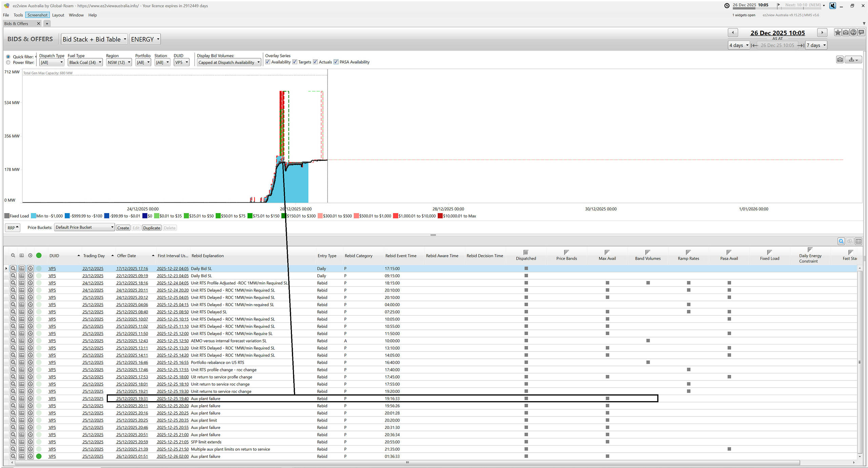Click the help question mark icon
This screenshot has width=868, height=468.
coord(853,33)
